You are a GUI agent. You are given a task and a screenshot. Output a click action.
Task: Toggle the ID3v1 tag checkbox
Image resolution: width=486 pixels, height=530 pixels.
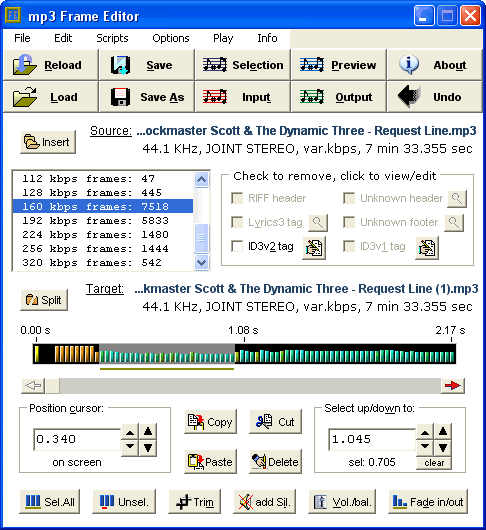[349, 246]
